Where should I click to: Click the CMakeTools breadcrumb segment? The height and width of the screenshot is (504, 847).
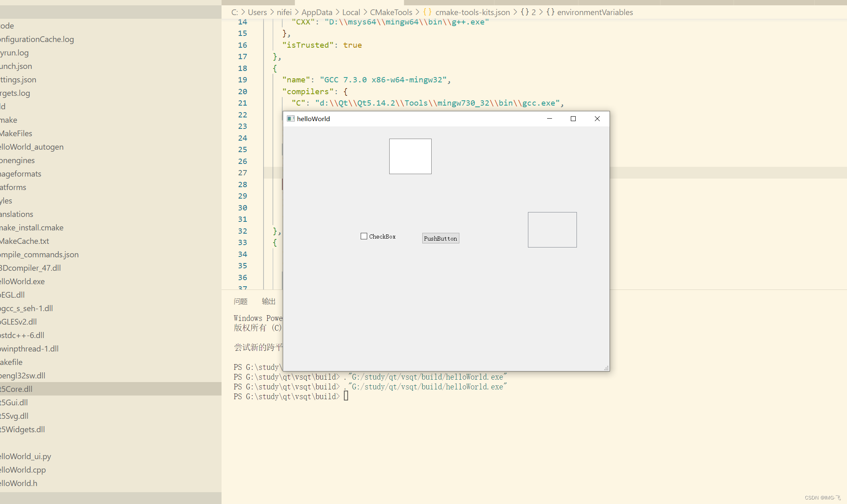coord(391,12)
